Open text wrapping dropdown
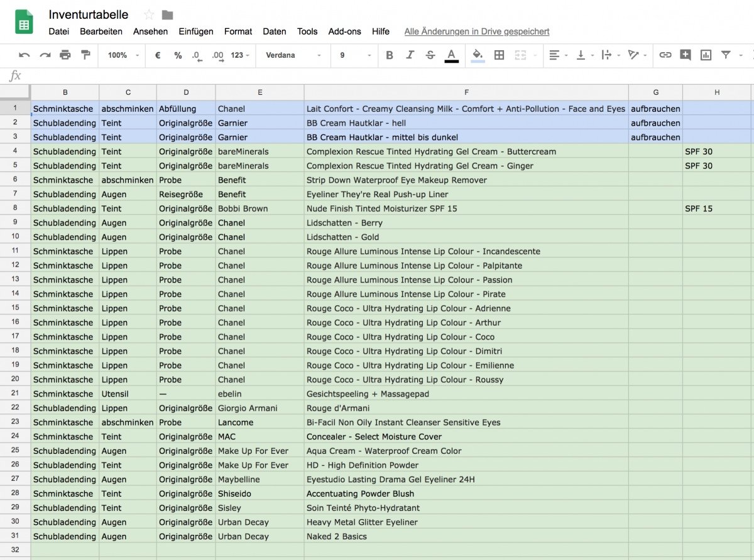 tap(611, 55)
